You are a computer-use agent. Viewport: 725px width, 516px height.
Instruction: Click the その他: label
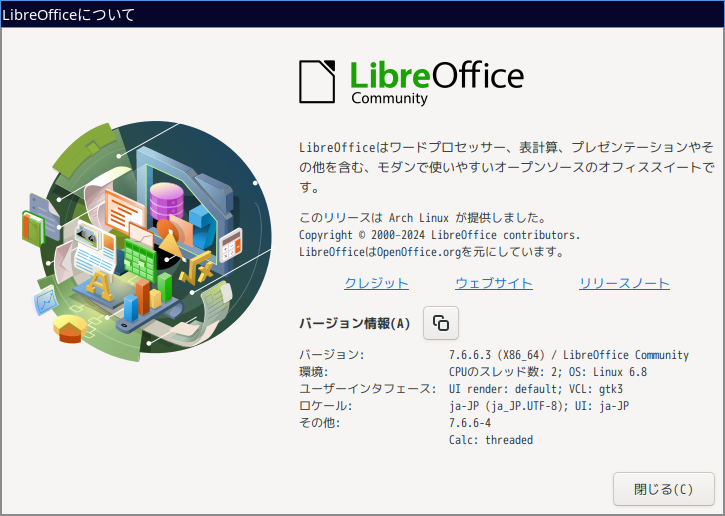pos(319,423)
